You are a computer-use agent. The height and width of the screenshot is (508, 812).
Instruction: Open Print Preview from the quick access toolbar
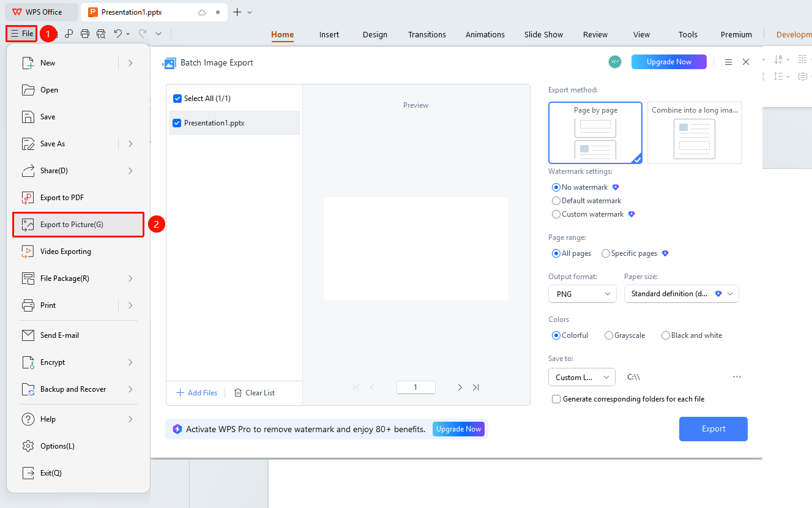tap(101, 34)
